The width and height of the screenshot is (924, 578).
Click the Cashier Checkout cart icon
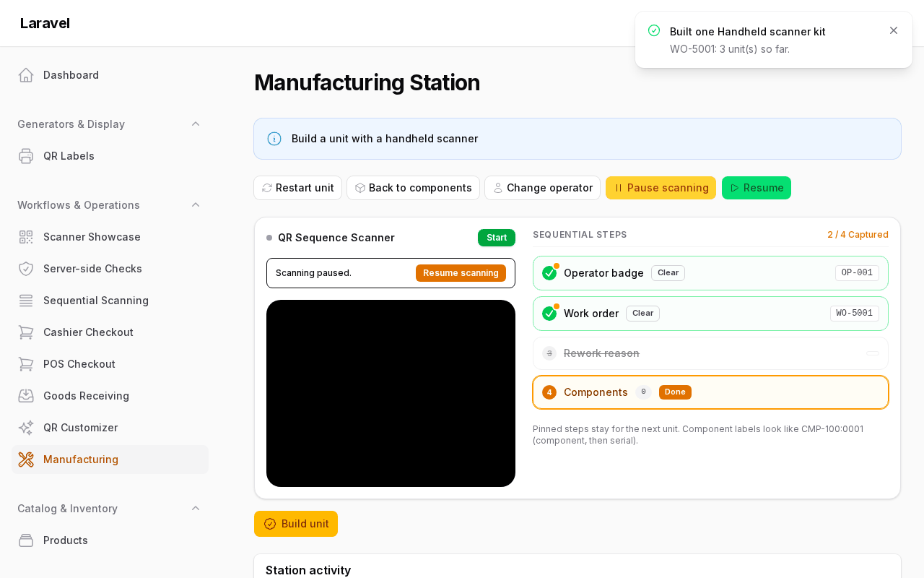click(26, 332)
